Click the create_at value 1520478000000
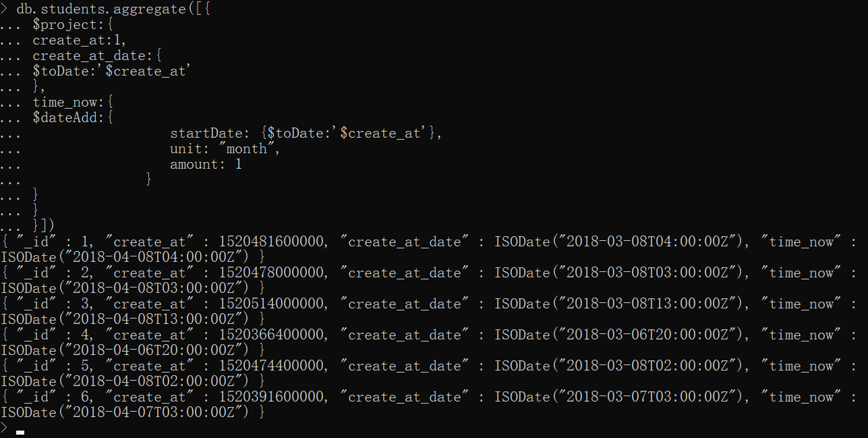868x438 pixels. (x=272, y=273)
